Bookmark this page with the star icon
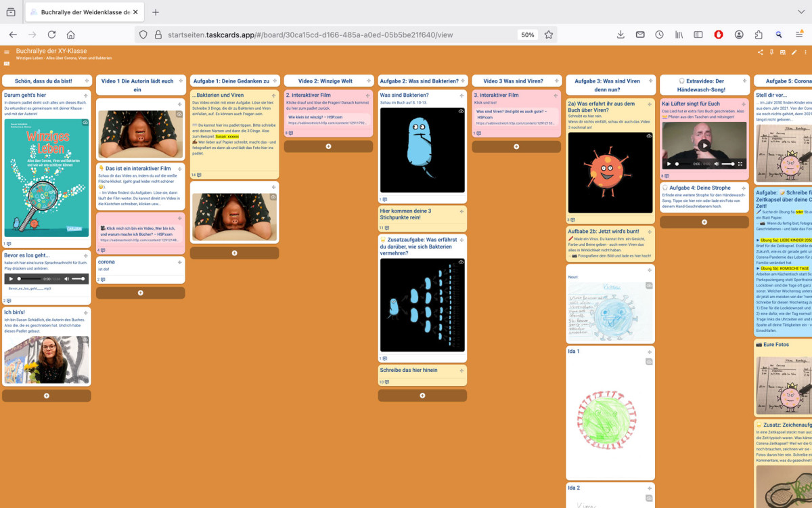Viewport: 812px width, 508px height. pyautogui.click(x=549, y=35)
